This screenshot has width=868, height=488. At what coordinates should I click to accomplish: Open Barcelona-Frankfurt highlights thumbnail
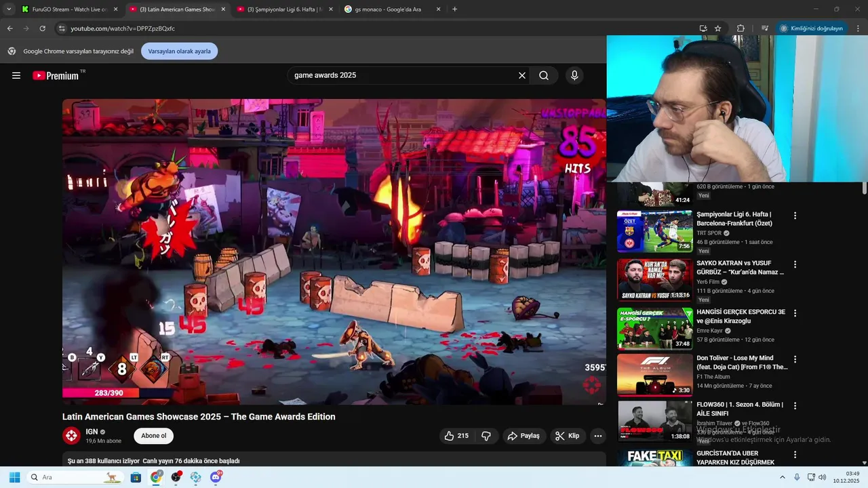(x=654, y=231)
